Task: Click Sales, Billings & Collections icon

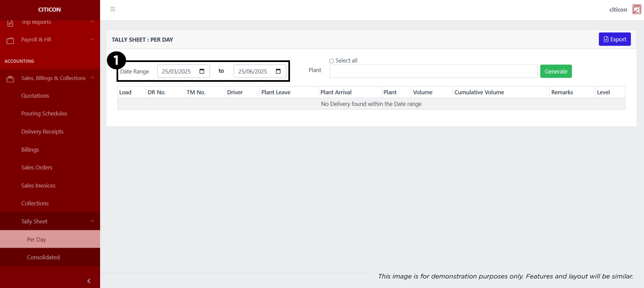Action: tap(10, 79)
